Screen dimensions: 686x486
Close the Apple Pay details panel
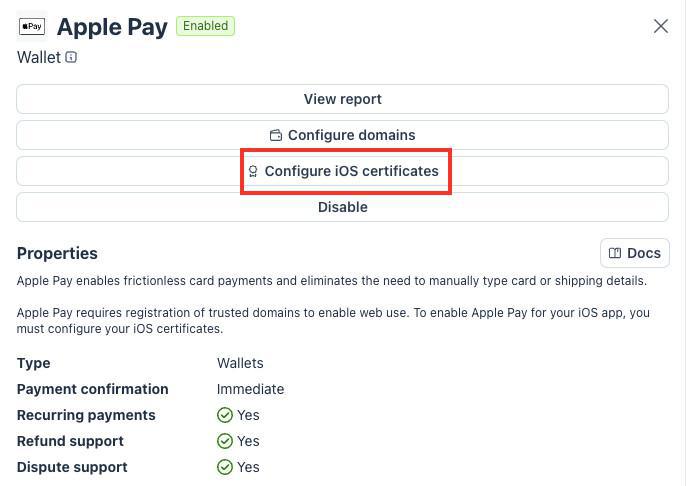coord(660,26)
